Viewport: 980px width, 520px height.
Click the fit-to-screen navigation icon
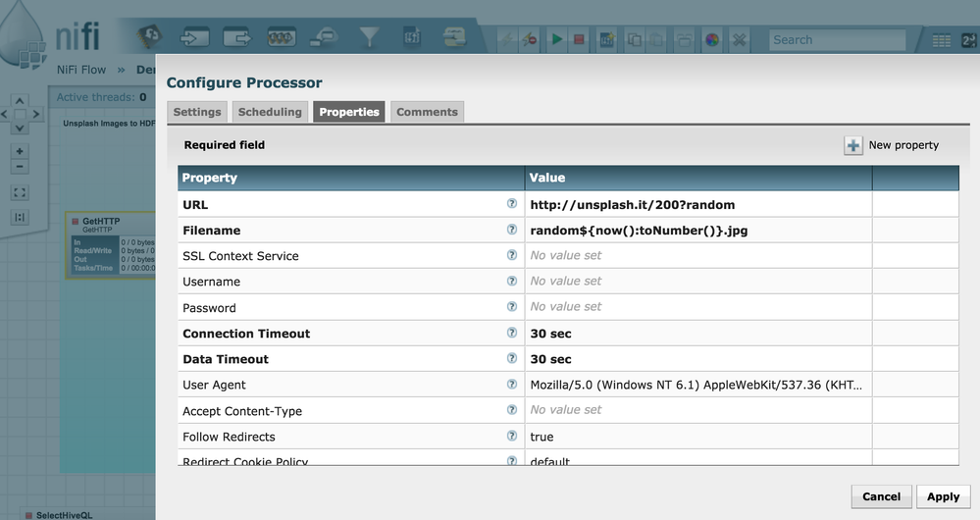(x=20, y=192)
